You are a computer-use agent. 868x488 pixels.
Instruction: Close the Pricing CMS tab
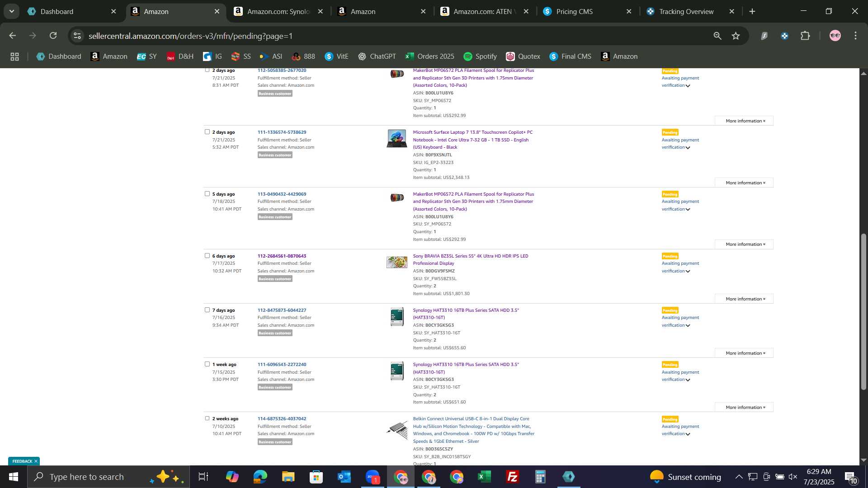click(629, 11)
